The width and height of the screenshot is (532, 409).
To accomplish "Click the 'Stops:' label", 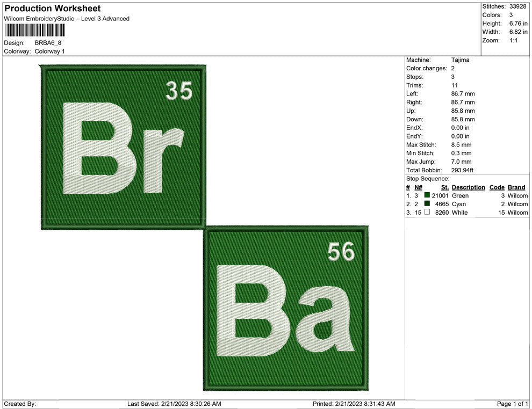I will [x=415, y=77].
